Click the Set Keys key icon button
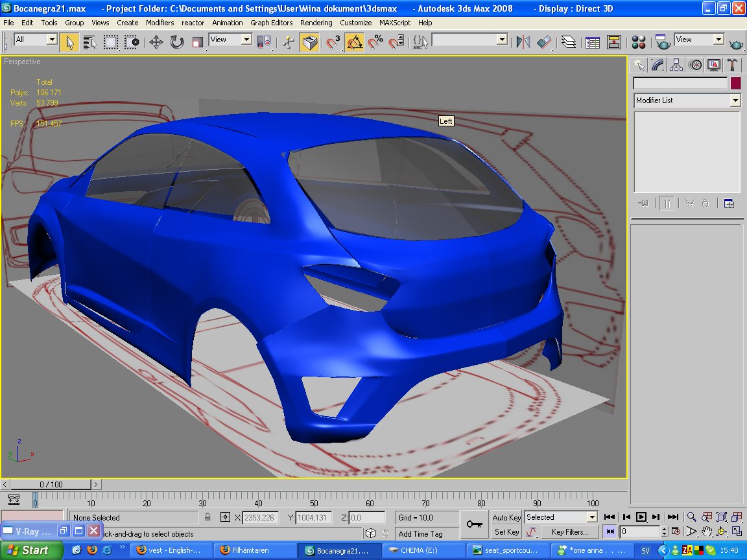747x560 pixels. (x=474, y=524)
